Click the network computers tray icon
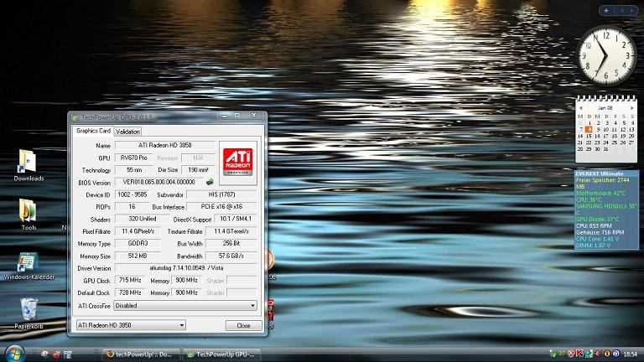Screen dimensions: 644x362 tap(589, 354)
